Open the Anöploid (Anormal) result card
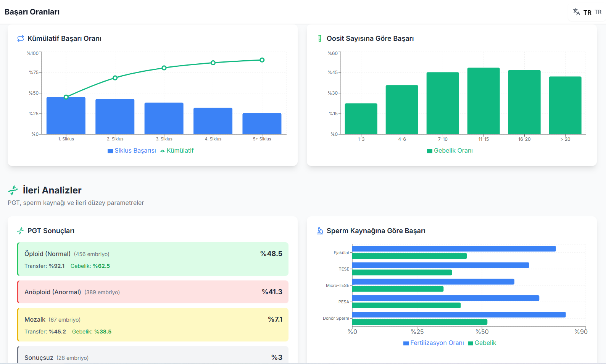Viewport: 606px width, 364px height. pos(153,292)
